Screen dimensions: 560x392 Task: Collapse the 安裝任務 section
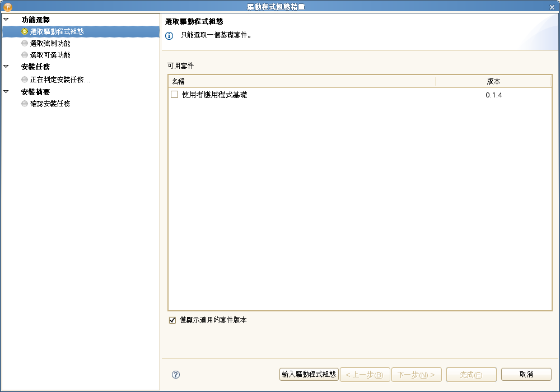(6, 67)
